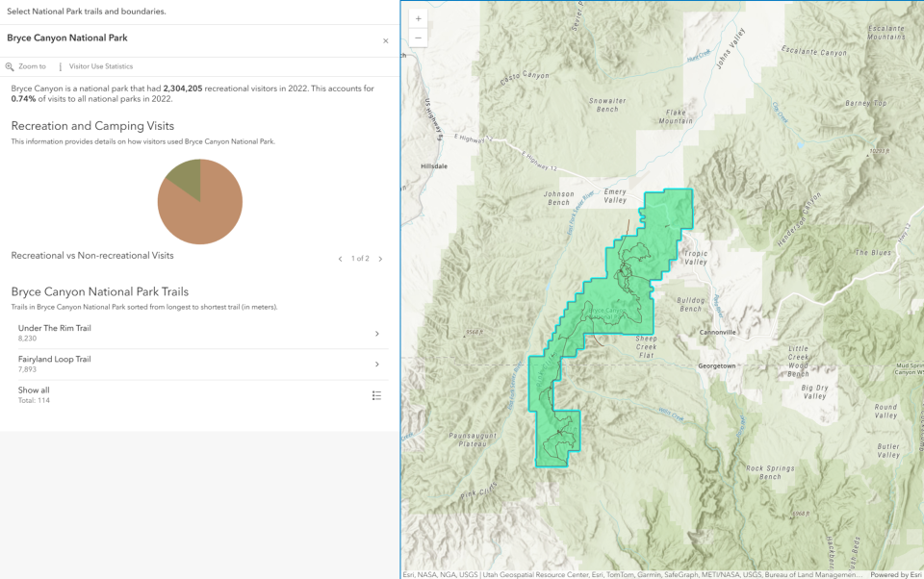
Task: Go to previous chart with left arrow
Action: pos(340,259)
